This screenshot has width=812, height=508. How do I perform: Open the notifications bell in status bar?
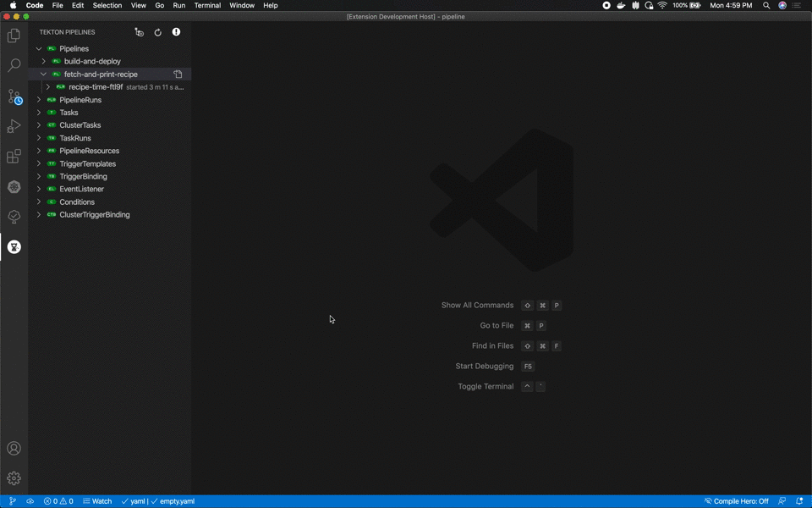click(799, 501)
